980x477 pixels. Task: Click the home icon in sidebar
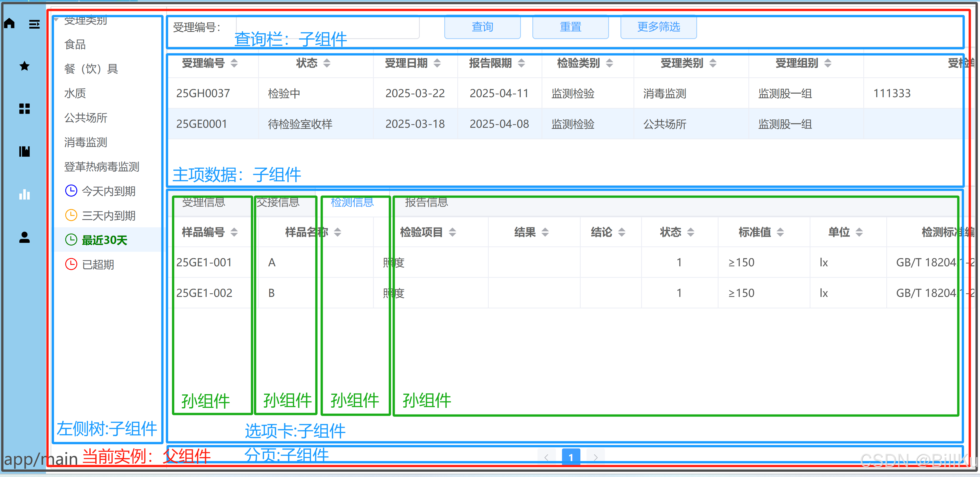point(9,23)
